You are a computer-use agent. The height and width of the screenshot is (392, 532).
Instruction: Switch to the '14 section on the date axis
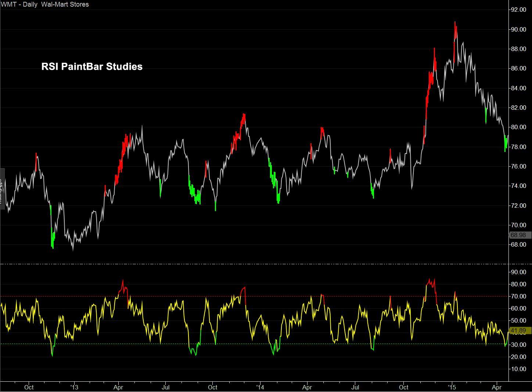[260, 387]
